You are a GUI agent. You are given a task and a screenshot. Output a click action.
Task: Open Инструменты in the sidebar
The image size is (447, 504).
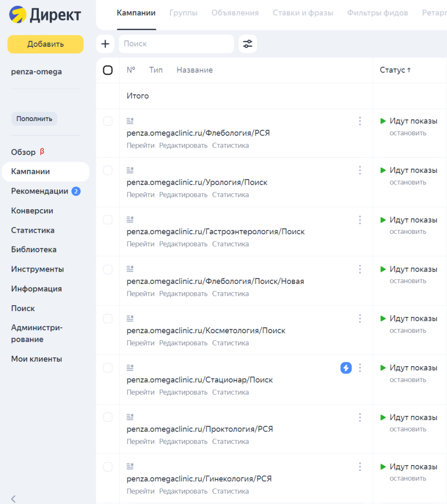click(x=37, y=269)
